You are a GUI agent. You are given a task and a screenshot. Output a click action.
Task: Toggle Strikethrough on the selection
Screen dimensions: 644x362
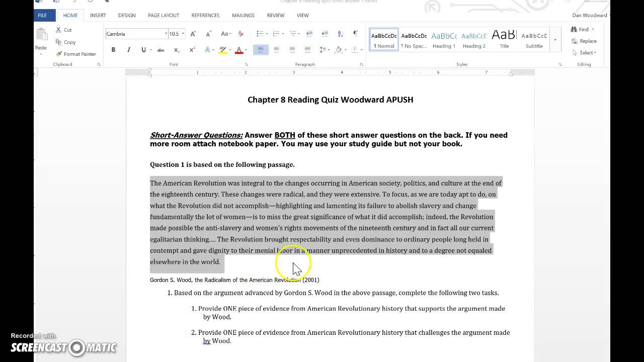tap(161, 50)
